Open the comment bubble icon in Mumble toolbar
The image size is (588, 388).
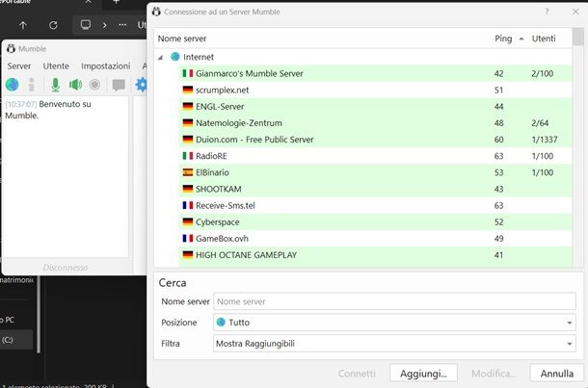(119, 85)
